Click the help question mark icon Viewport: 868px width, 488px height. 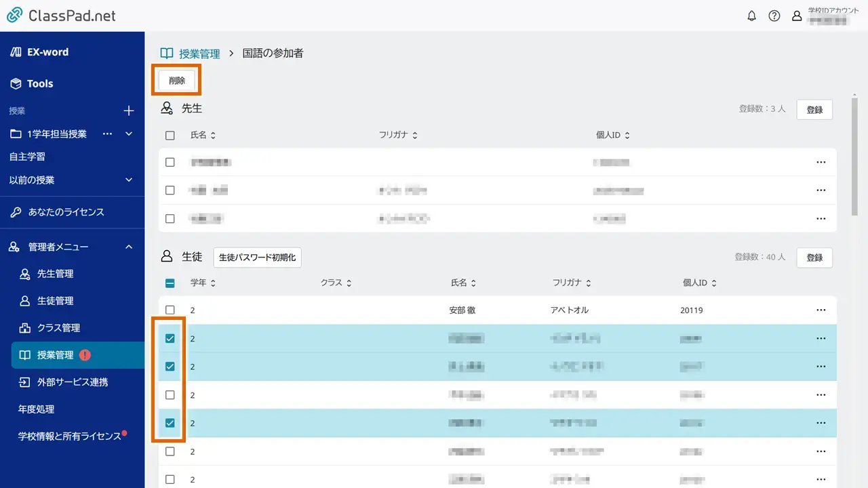[x=774, y=16]
